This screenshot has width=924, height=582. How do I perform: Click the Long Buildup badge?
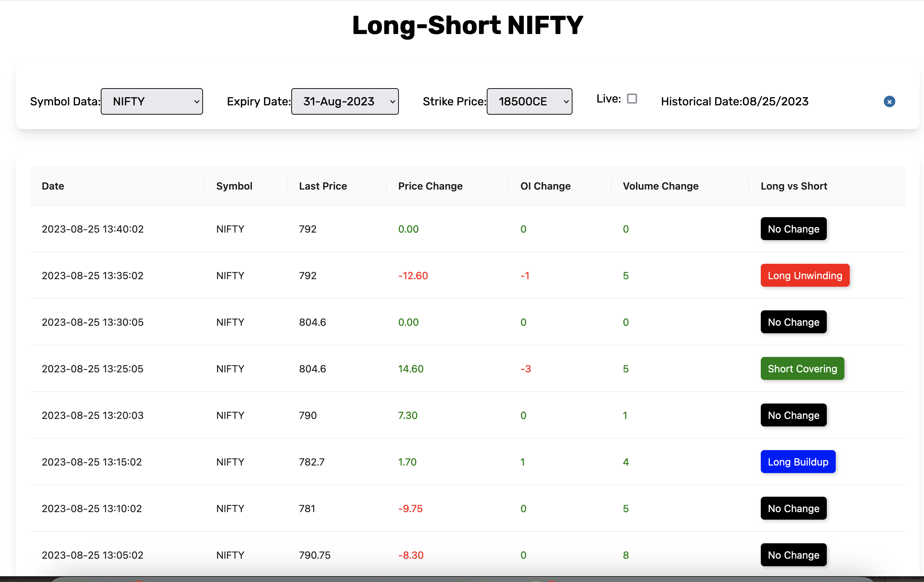(798, 462)
